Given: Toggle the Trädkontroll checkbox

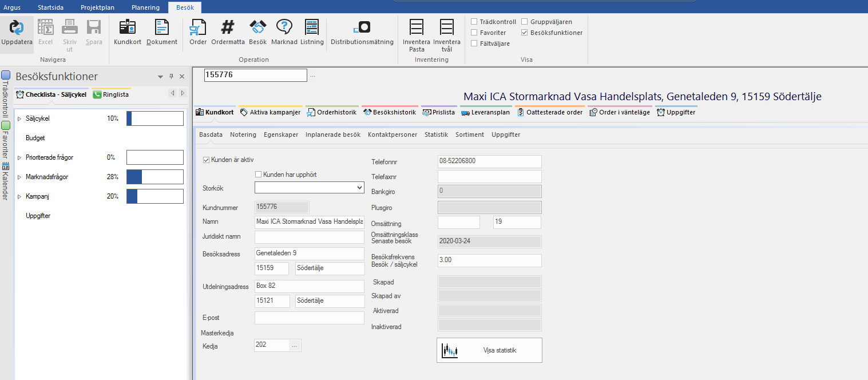Looking at the screenshot, I should [474, 22].
